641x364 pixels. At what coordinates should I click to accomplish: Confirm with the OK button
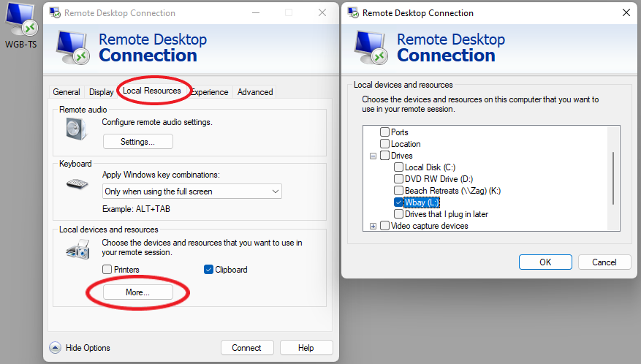point(545,262)
